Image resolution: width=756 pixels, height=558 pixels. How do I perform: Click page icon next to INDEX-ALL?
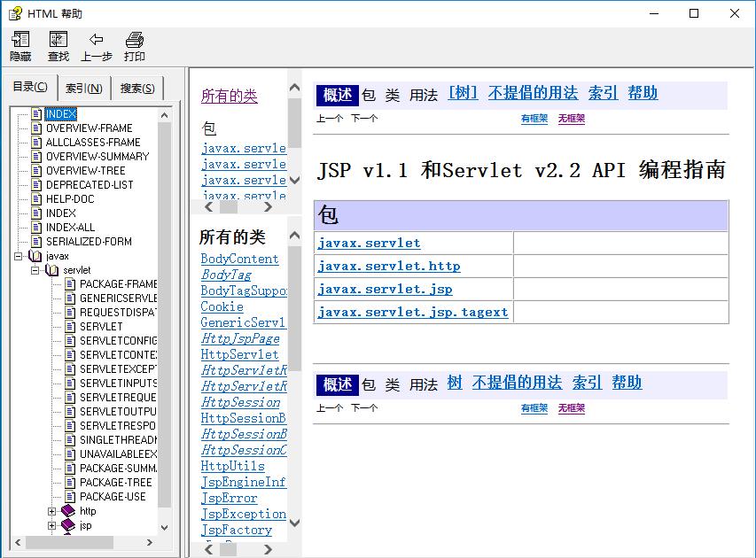36,227
